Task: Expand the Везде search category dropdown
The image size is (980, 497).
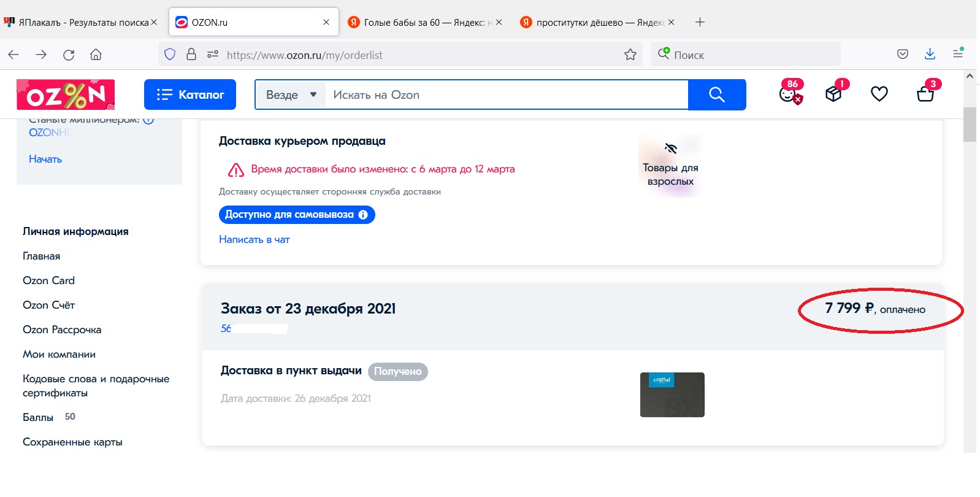Action: pos(291,95)
